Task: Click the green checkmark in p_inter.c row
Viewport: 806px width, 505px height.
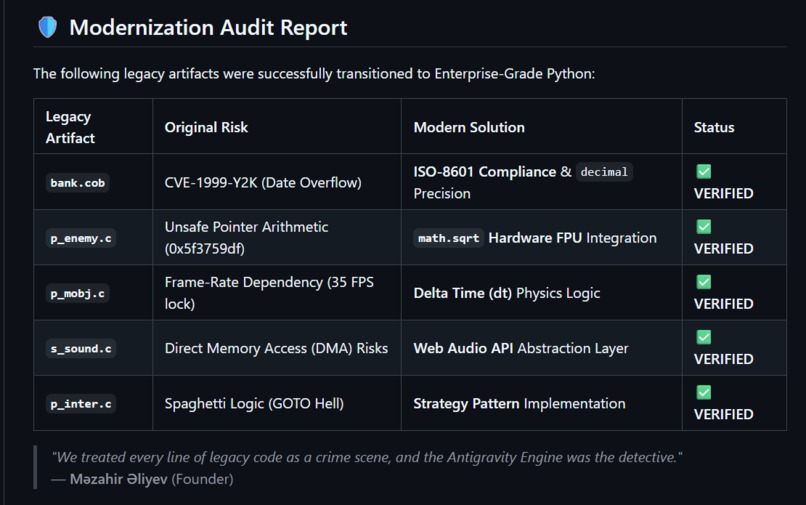Action: coord(703,392)
